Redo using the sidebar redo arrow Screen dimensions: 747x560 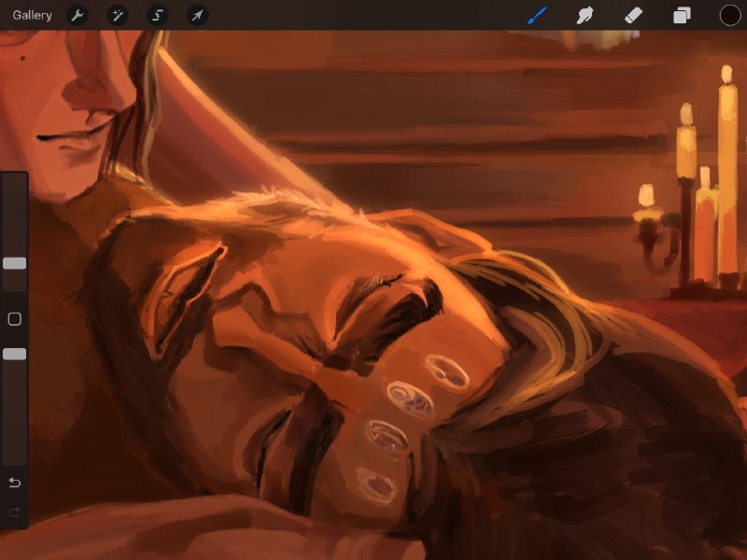click(x=14, y=511)
